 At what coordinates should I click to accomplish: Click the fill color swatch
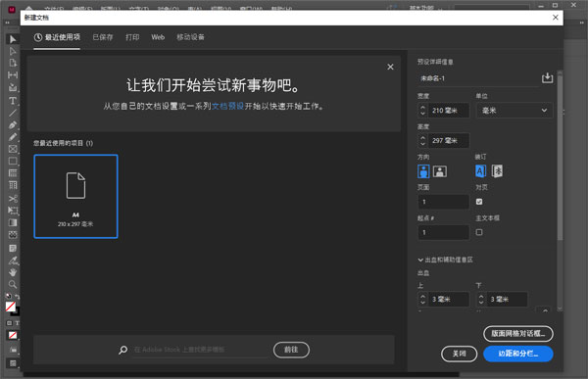pos(11,307)
